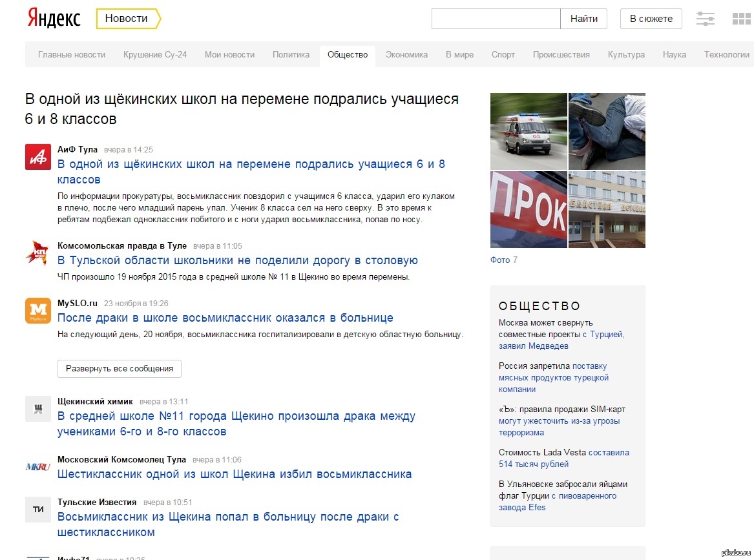Select the Крушение Су-24 tab

155,55
